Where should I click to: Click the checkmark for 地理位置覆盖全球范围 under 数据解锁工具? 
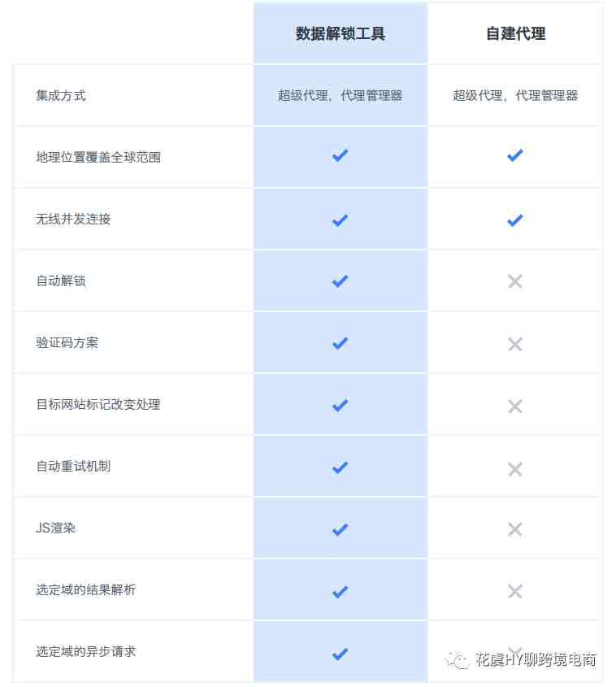(x=340, y=155)
